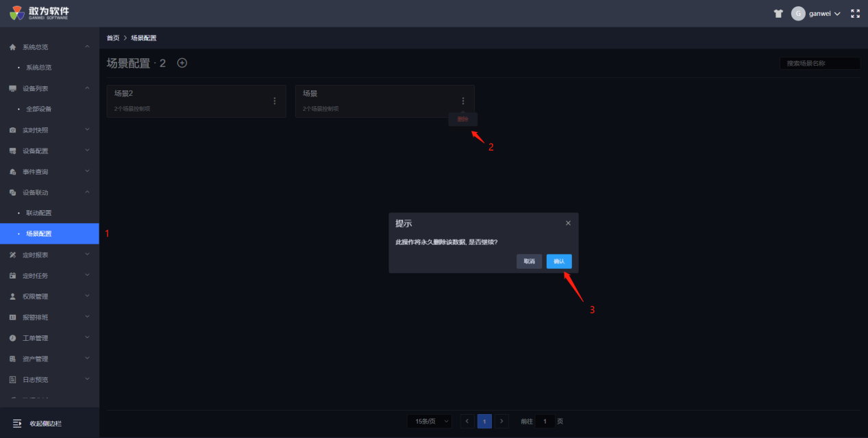Click the 资产管理 menu label

[35, 359]
